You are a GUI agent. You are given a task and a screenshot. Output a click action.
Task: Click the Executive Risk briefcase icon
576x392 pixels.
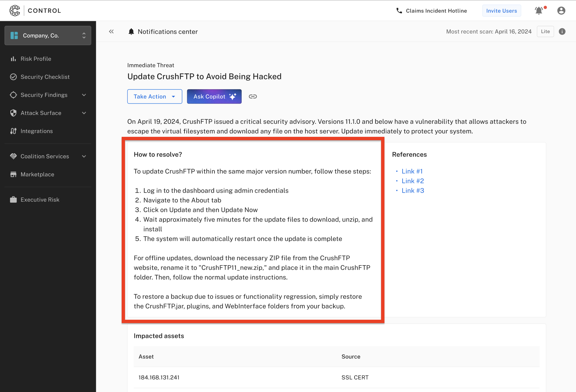pos(13,200)
